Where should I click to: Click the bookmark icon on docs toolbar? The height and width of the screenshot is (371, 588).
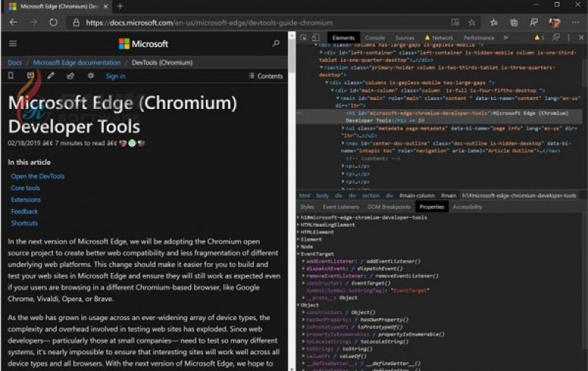(11, 76)
